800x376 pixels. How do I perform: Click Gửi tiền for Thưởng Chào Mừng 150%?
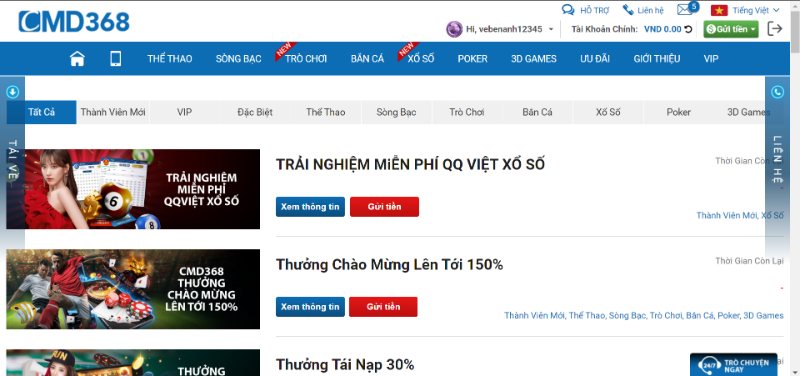coord(383,307)
